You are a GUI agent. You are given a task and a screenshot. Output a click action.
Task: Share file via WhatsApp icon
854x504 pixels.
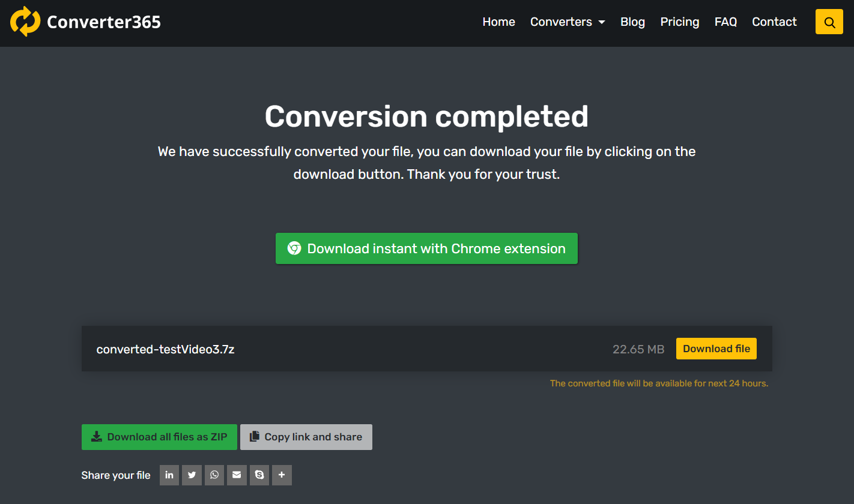click(x=214, y=475)
